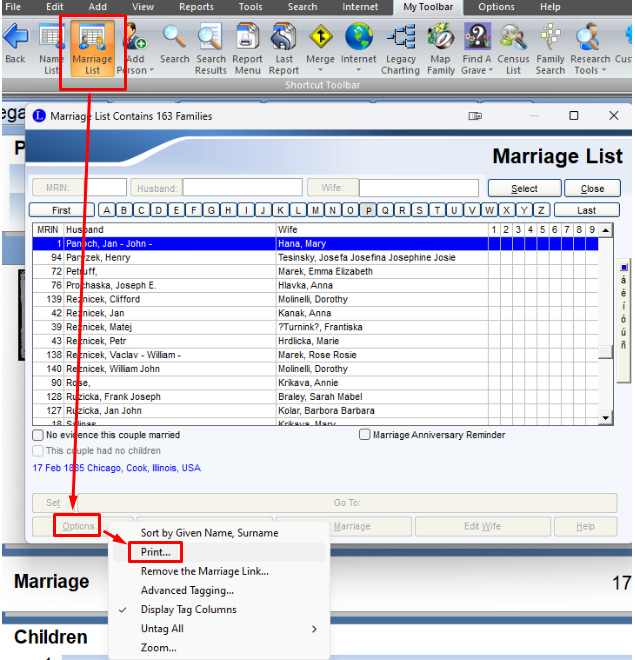The width and height of the screenshot is (635, 660).
Task: Open Search Results icon
Action: [210, 37]
